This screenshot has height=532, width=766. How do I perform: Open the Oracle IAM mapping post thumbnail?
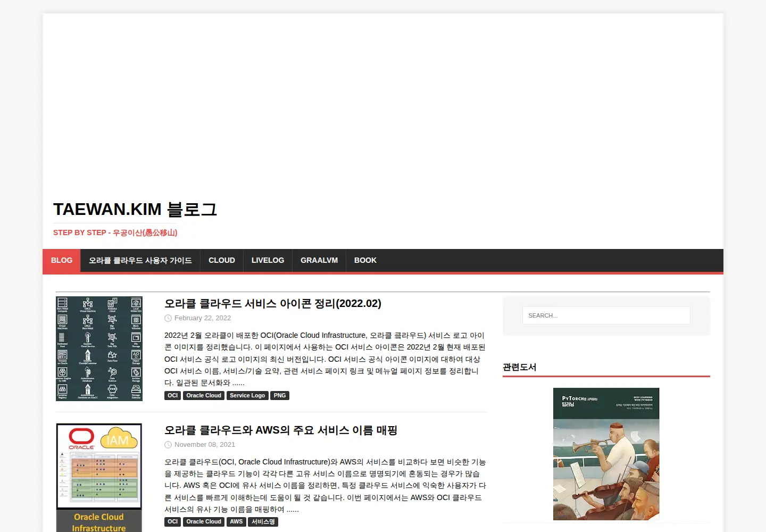[99, 478]
